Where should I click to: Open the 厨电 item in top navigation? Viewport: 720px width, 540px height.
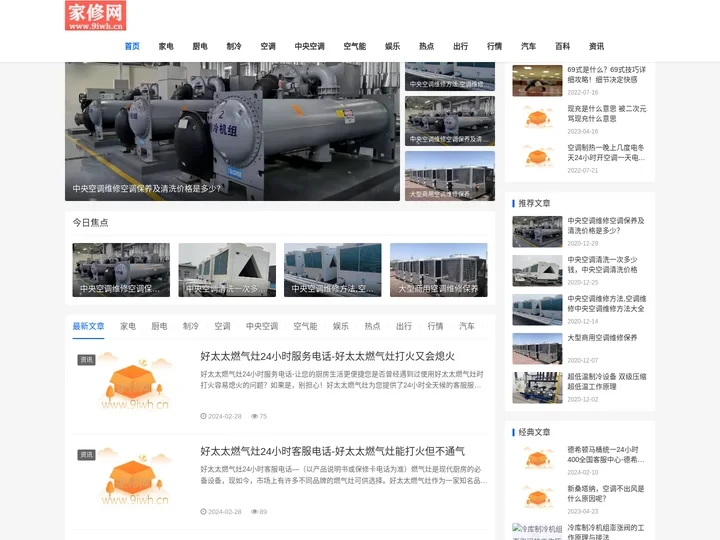tap(200, 46)
